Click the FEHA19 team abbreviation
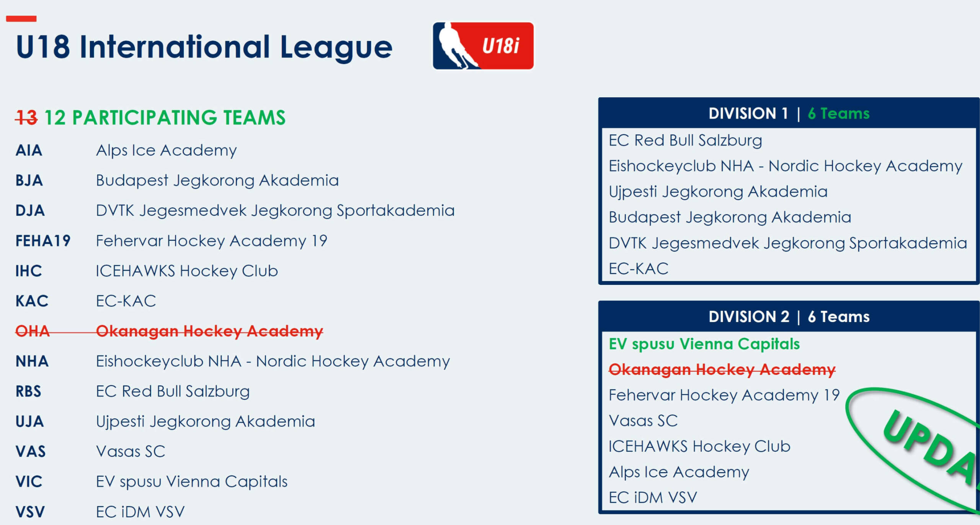 43,241
